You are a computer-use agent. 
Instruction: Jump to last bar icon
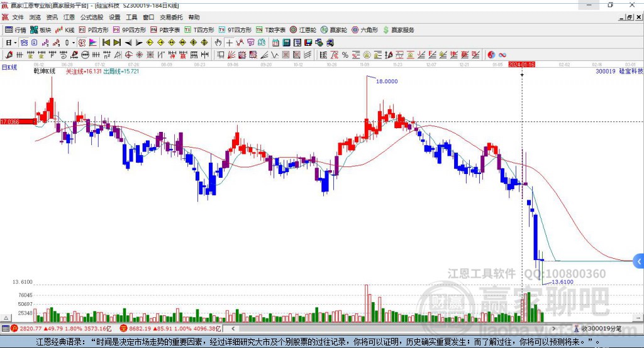[117, 43]
